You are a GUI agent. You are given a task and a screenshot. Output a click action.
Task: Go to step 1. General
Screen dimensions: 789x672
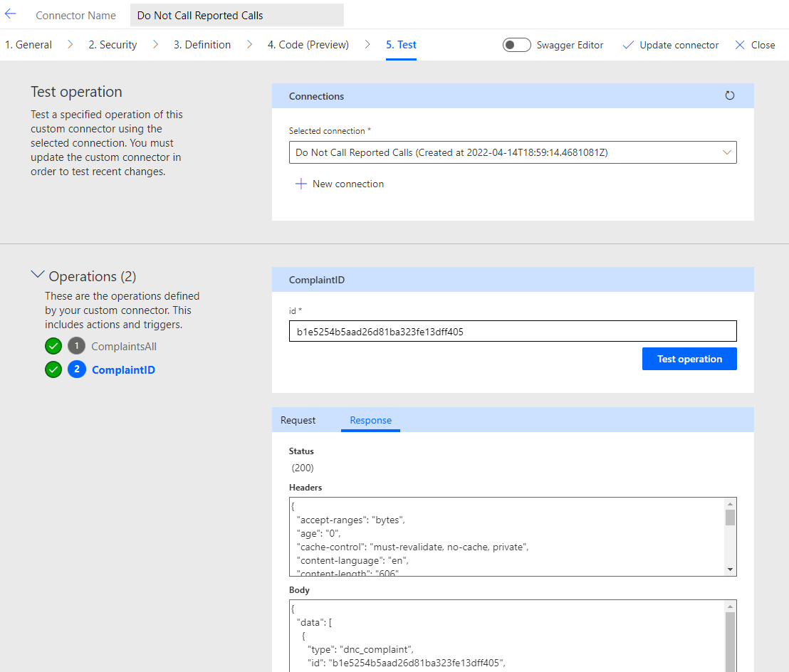pyautogui.click(x=28, y=45)
